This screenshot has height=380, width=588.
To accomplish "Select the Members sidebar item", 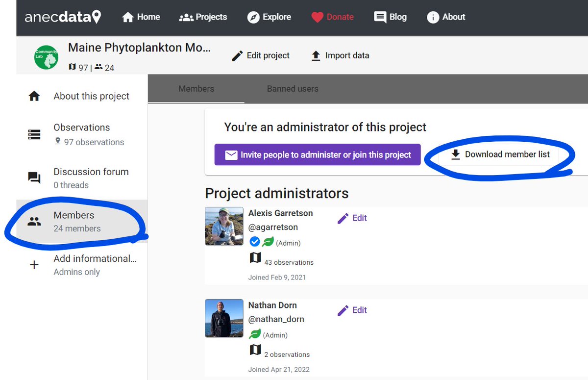I will coord(82,221).
